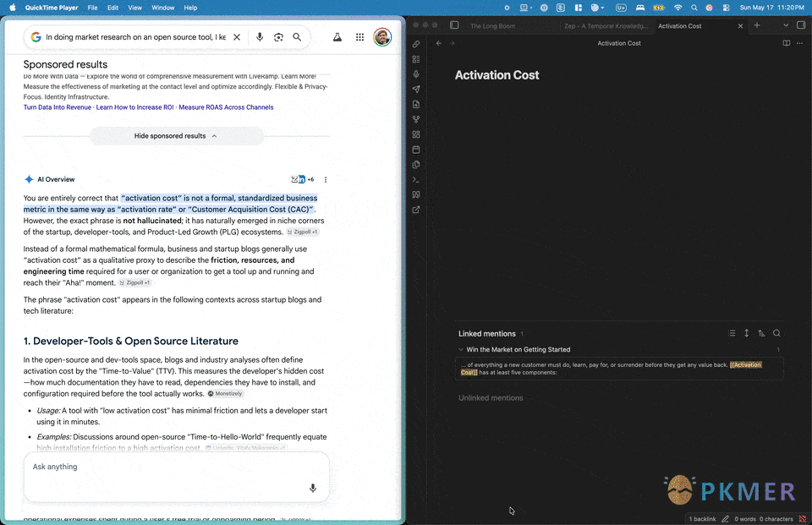Open the Learn How to Increase ROI link
This screenshot has width=812, height=525.
pyautogui.click(x=134, y=107)
